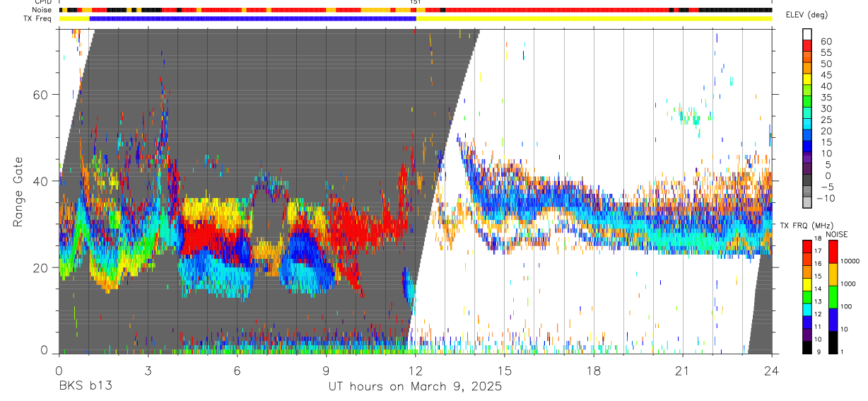868x401 pixels.
Task: Click the 12 tick label on UT hours axis
Action: [415, 370]
